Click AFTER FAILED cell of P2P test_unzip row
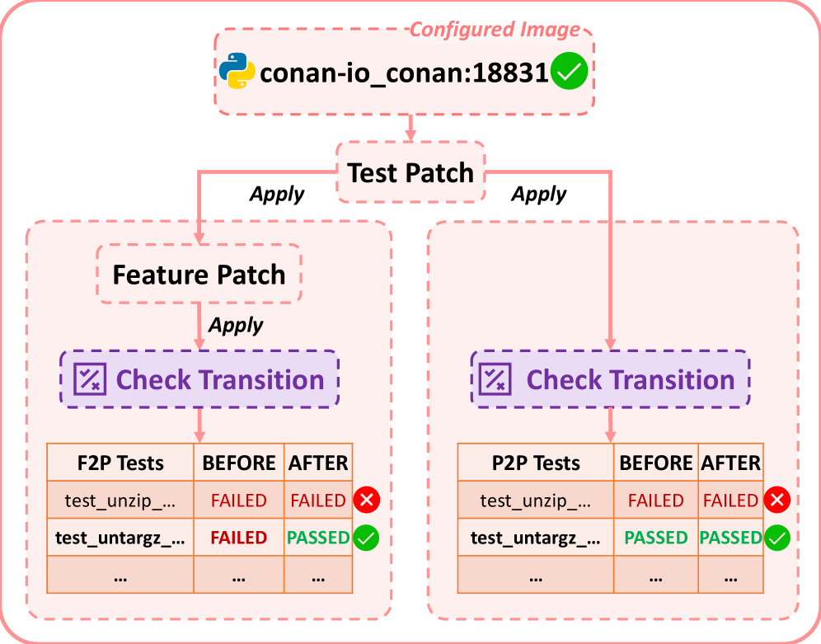The width and height of the screenshot is (821, 644). click(x=731, y=500)
